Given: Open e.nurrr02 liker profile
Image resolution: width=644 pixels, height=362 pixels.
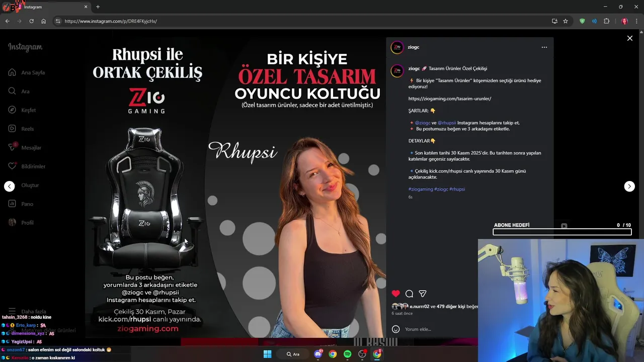Looking at the screenshot, I should coord(420,306).
